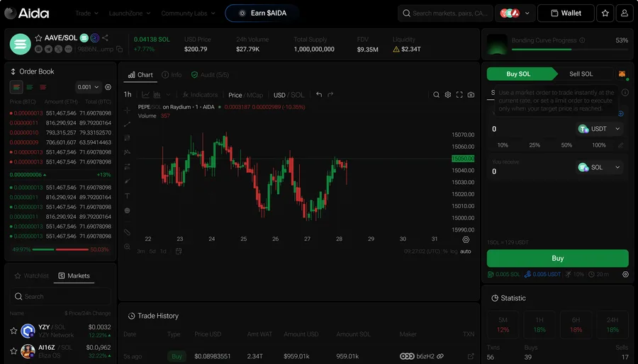
Task: Favorite the AAVE/SOL pair star
Action: [38, 38]
